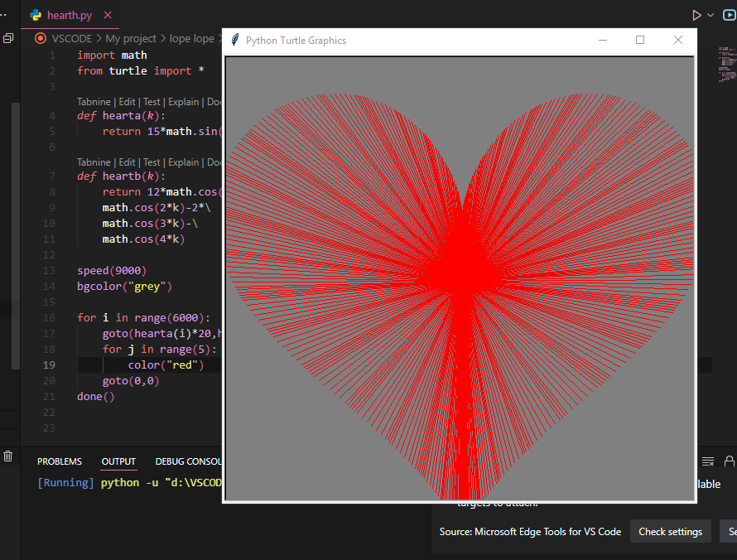The height and width of the screenshot is (560, 737).
Task: Click the code minimap preview
Action: point(725,64)
